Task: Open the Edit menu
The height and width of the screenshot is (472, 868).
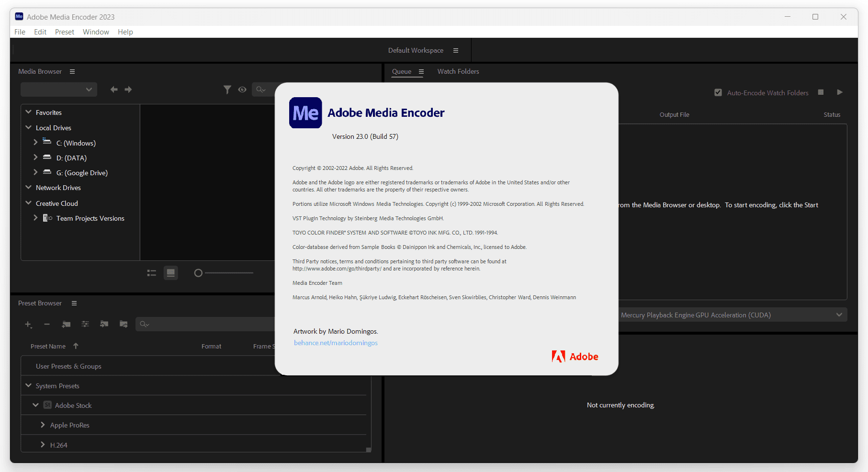Action: 40,32
